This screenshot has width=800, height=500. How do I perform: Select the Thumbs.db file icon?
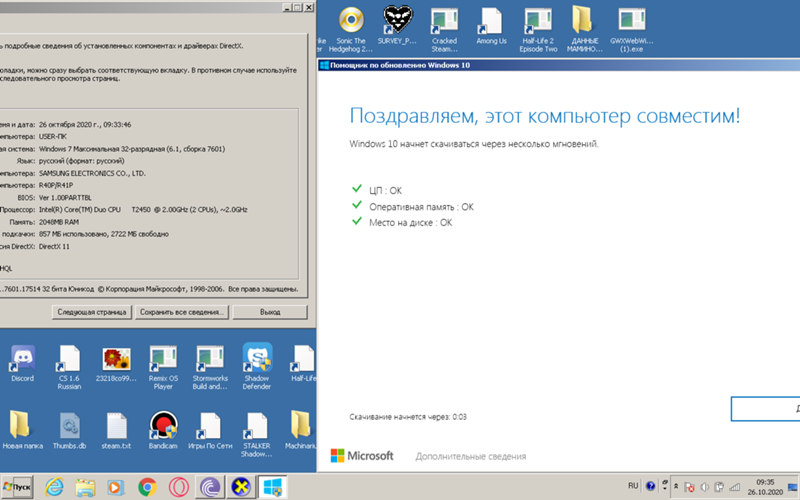tap(69, 431)
